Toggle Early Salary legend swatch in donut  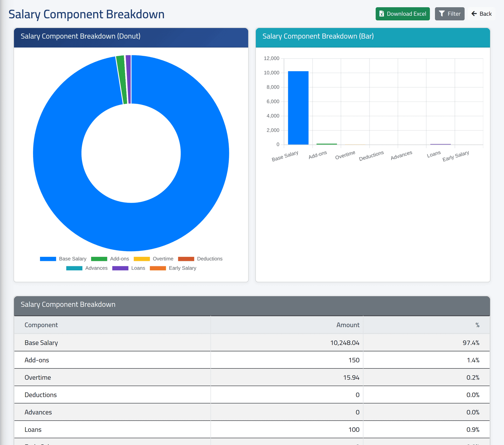(158, 268)
